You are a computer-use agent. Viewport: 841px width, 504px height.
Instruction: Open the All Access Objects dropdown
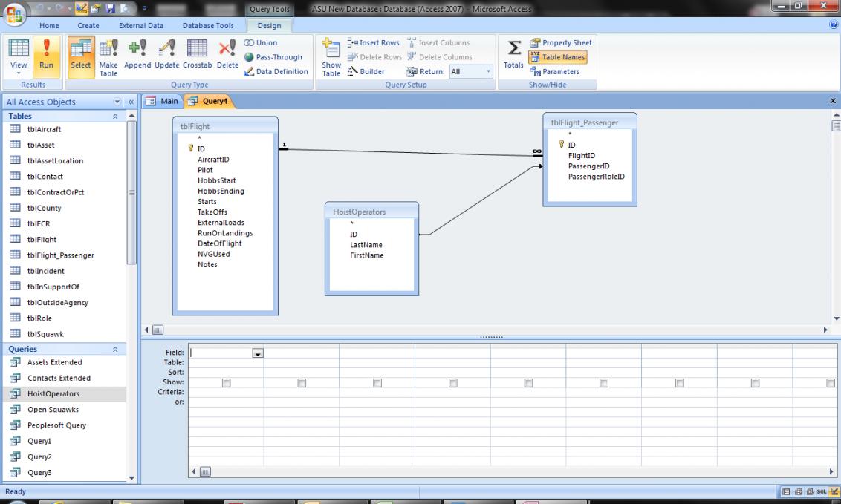(x=117, y=102)
